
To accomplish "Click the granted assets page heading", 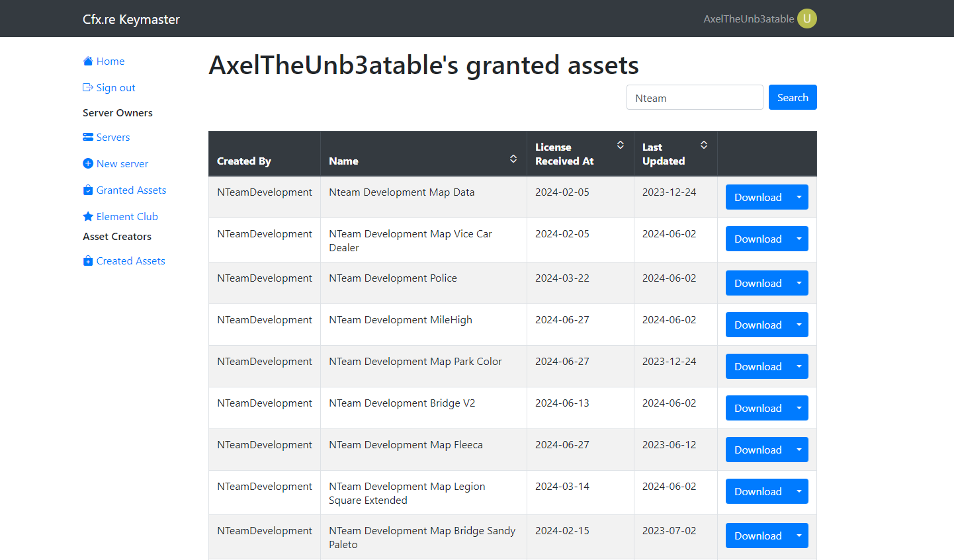I will click(x=424, y=65).
